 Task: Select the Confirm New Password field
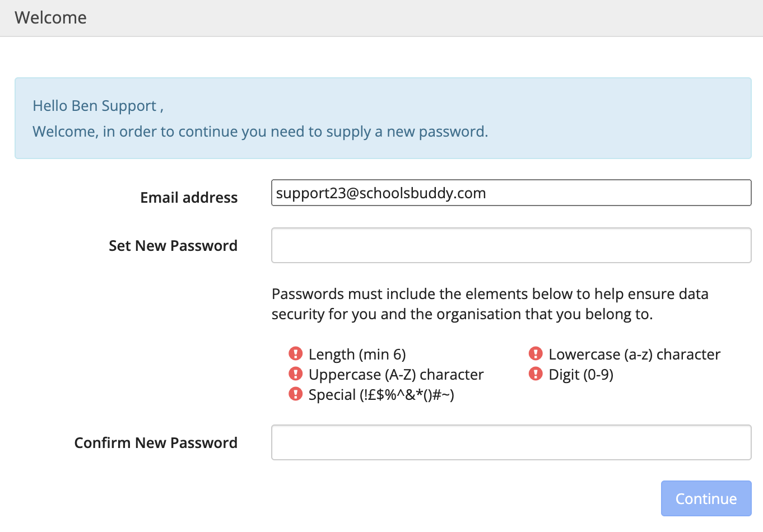click(x=511, y=442)
